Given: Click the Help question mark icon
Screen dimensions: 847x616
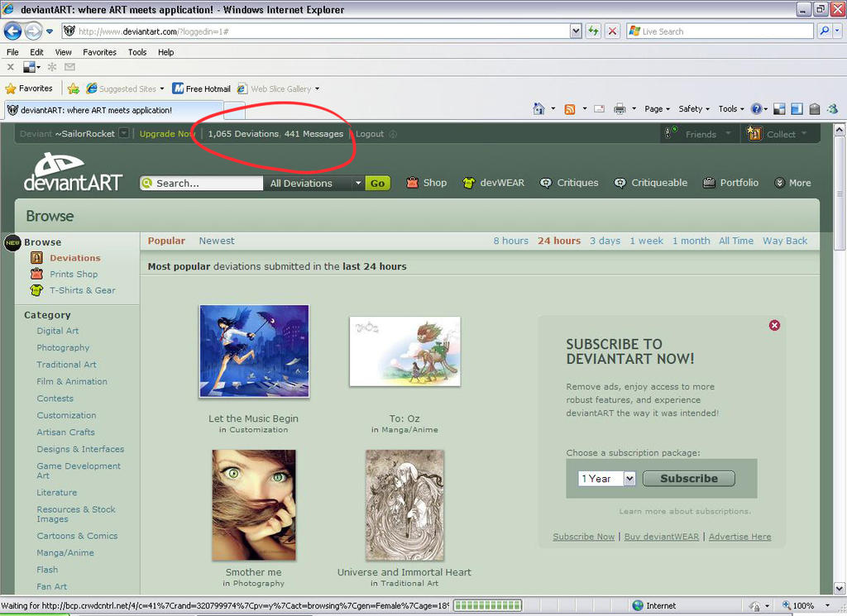Looking at the screenshot, I should 756,109.
